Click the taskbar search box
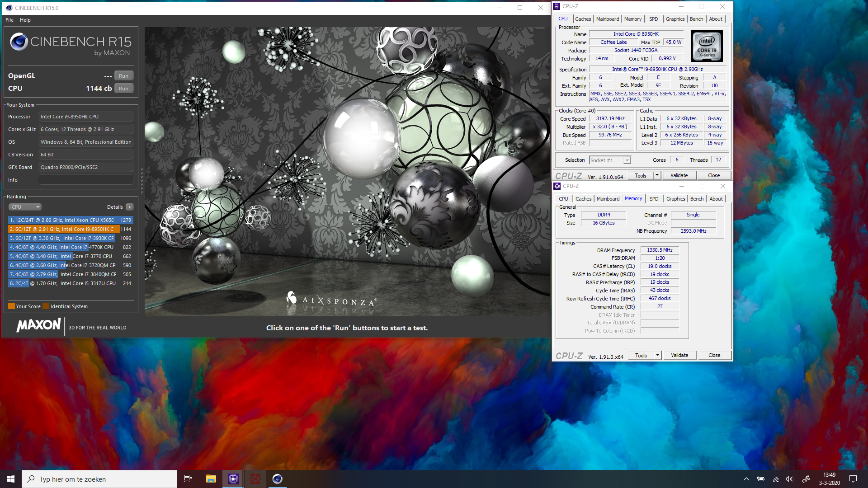Image resolution: width=868 pixels, height=488 pixels. 99,479
